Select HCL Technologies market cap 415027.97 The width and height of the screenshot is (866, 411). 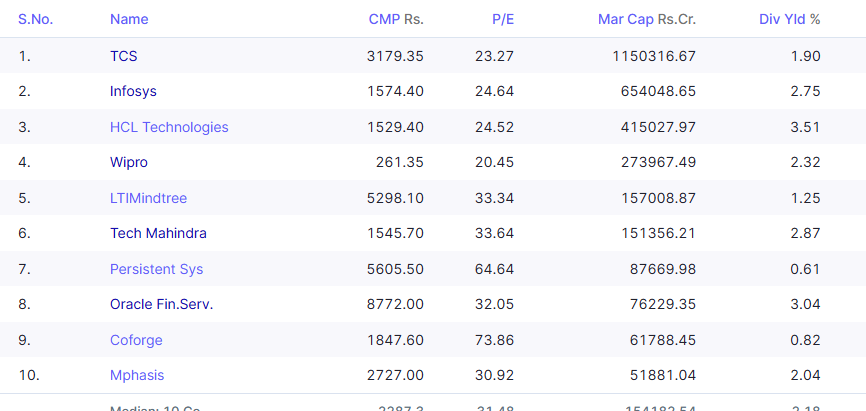(x=658, y=127)
